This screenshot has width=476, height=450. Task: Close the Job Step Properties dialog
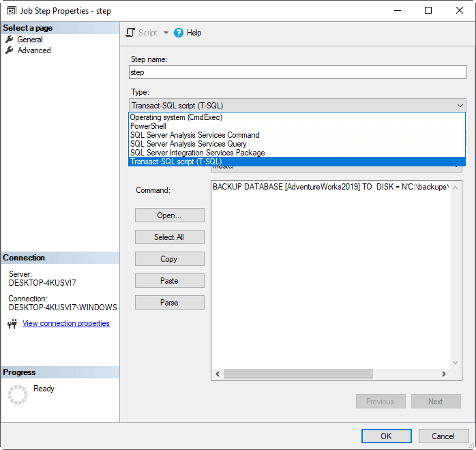pos(460,10)
